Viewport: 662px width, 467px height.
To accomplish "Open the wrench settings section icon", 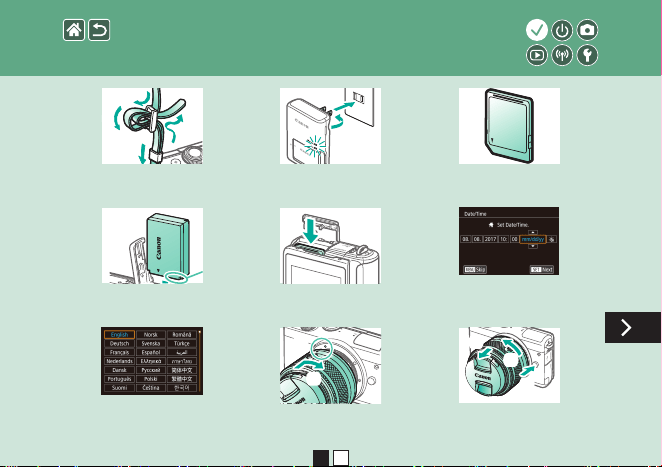I will click(587, 55).
